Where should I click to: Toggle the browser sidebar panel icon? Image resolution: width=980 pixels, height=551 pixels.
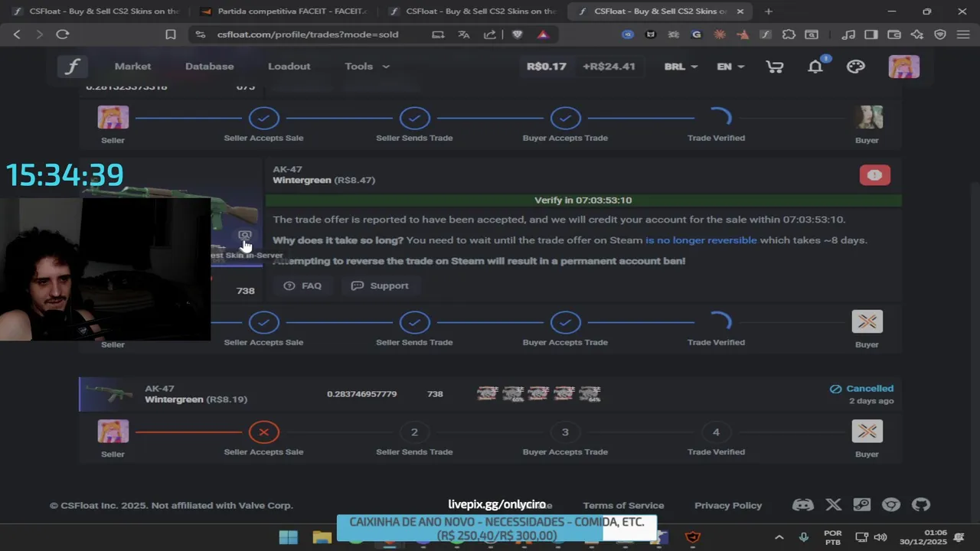coord(871,34)
